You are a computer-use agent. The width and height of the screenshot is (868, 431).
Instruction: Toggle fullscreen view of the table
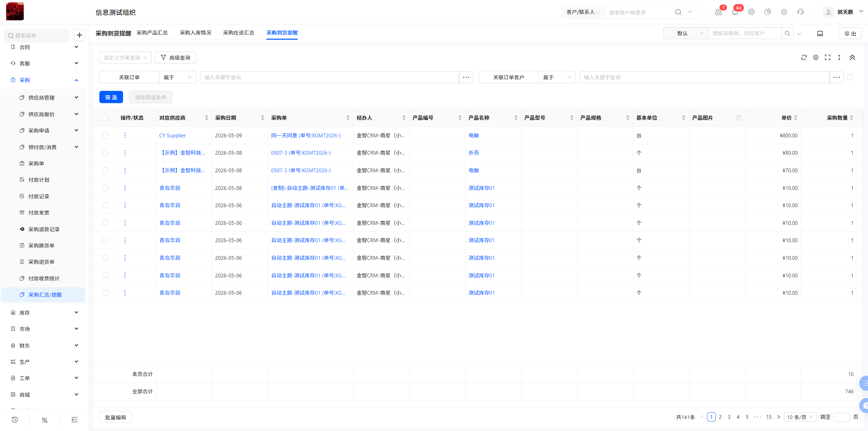coord(828,58)
